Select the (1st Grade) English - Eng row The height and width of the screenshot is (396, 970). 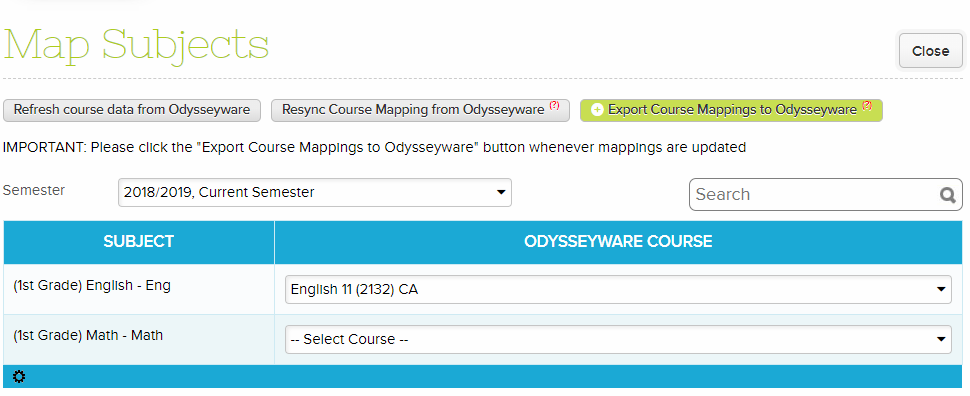click(x=483, y=289)
